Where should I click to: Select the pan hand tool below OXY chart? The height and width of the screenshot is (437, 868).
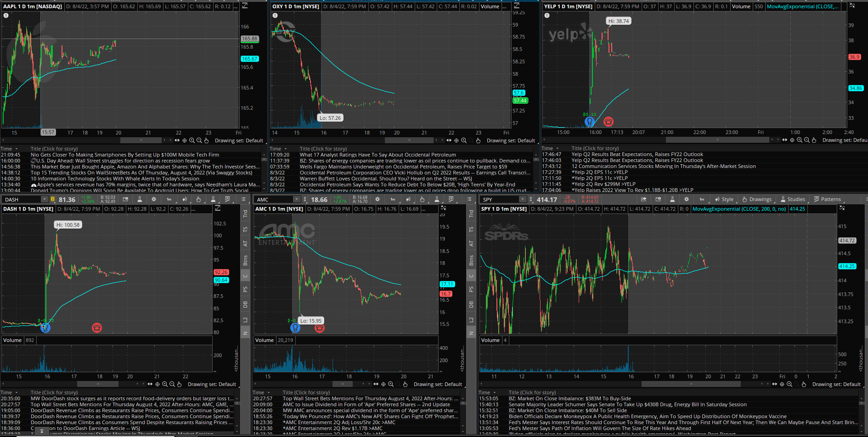click(478, 140)
